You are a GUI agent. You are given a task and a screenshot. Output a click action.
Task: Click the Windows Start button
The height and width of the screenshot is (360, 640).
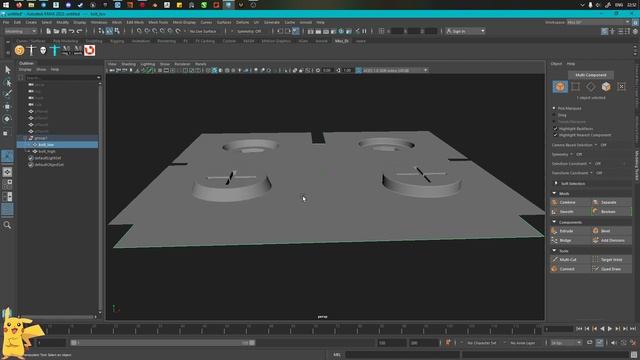click(x=6, y=5)
